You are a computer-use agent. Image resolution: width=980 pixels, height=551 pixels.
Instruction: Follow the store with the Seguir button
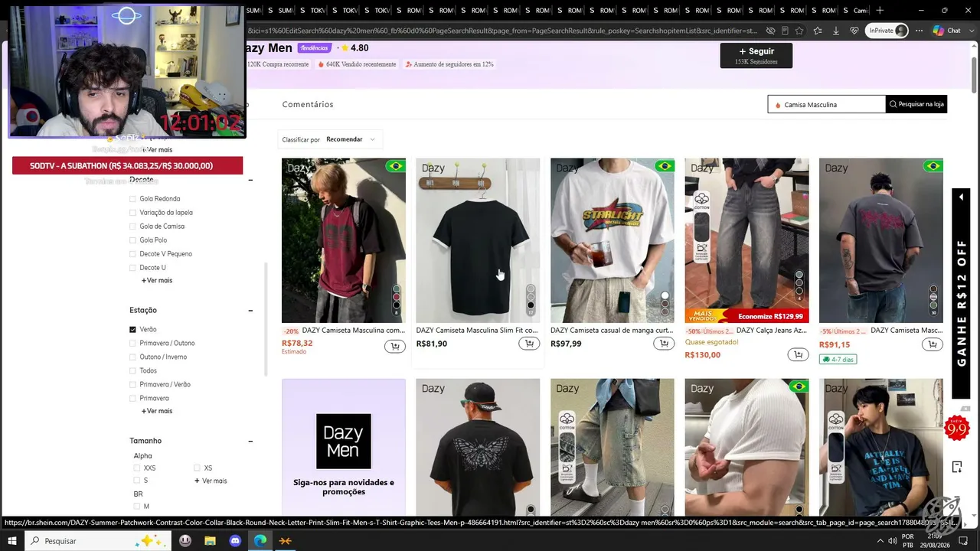coord(756,55)
